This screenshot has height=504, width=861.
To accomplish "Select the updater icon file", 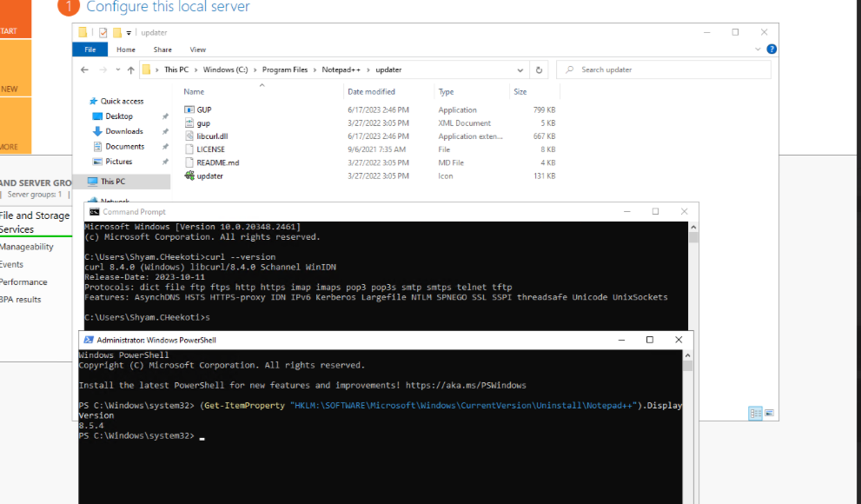I will pos(209,176).
